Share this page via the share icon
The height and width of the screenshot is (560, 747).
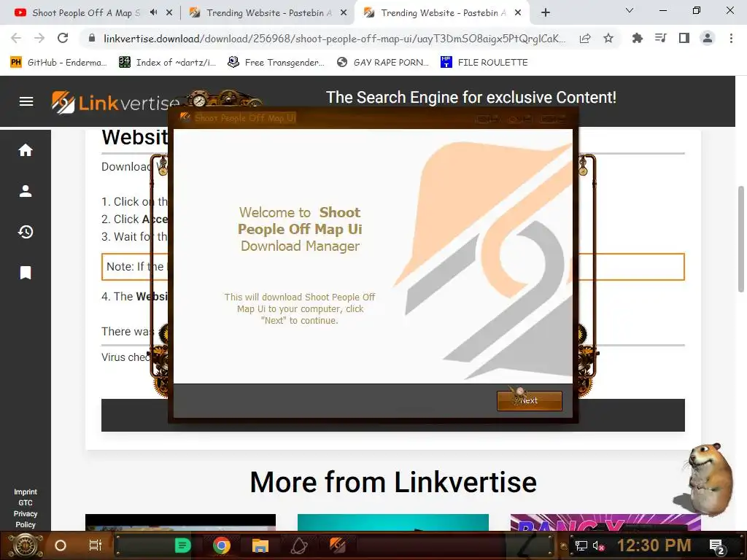point(585,39)
